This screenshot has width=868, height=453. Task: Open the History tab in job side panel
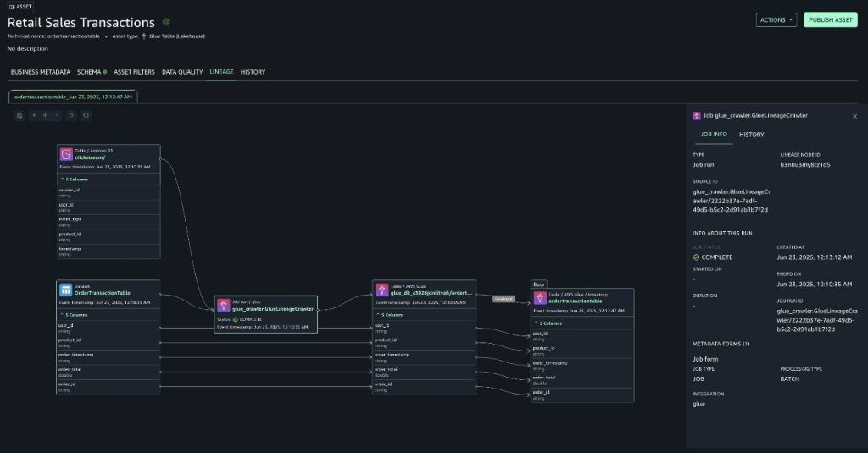point(752,135)
